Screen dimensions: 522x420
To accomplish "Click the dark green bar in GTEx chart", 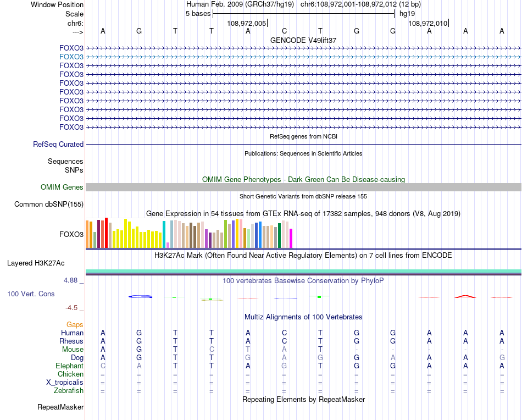I will coord(279,235).
